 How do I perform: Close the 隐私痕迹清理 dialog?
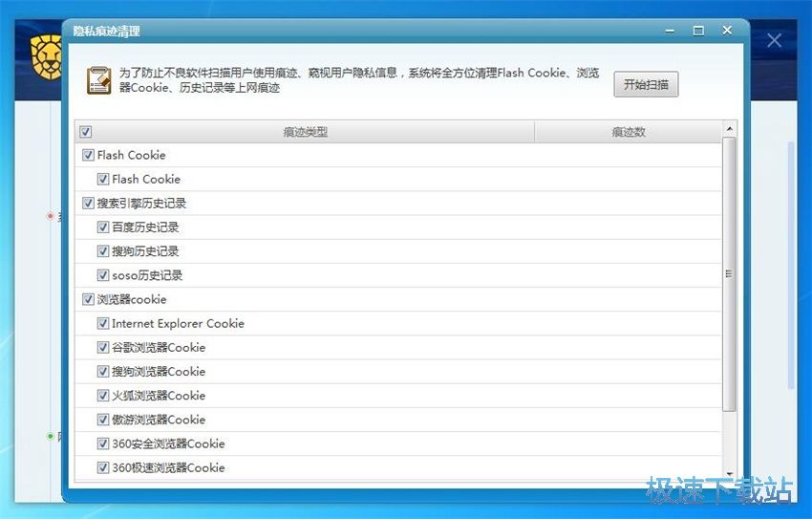coord(727,31)
